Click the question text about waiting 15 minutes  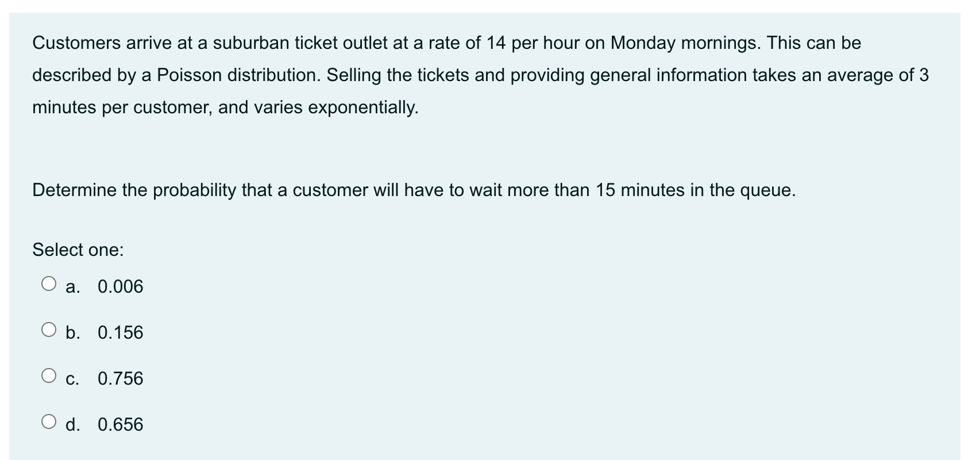click(412, 189)
